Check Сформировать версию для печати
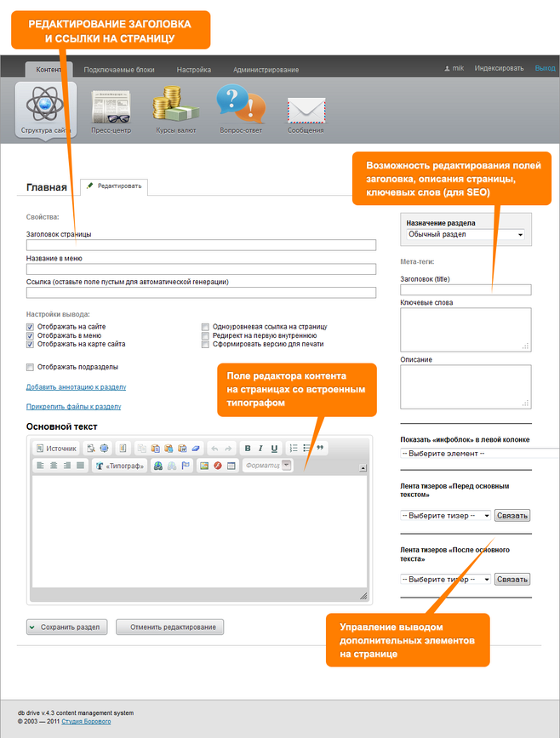The width and height of the screenshot is (560, 738). click(205, 344)
